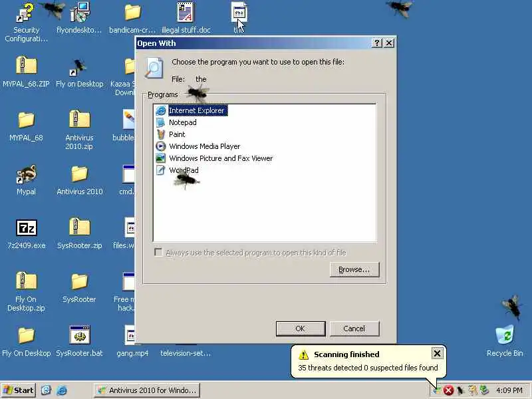This screenshot has width=532, height=399.
Task: Select the 7z2409.exe installer icon
Action: coord(26,234)
